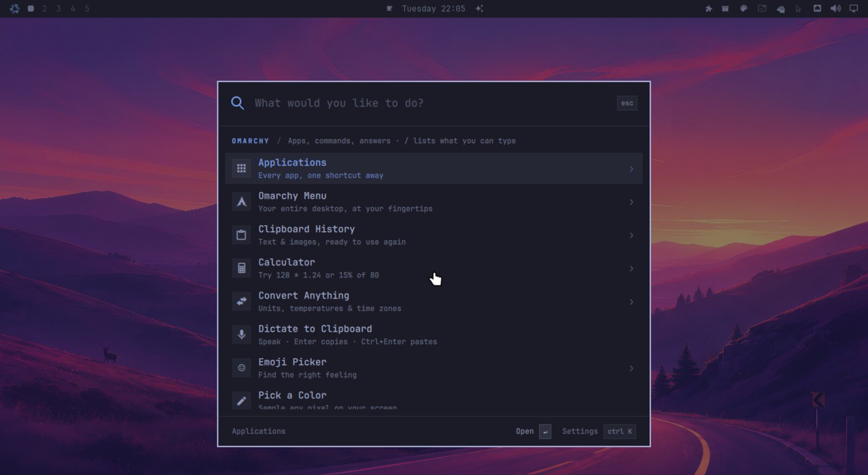Click the Calculator icon

pos(241,268)
